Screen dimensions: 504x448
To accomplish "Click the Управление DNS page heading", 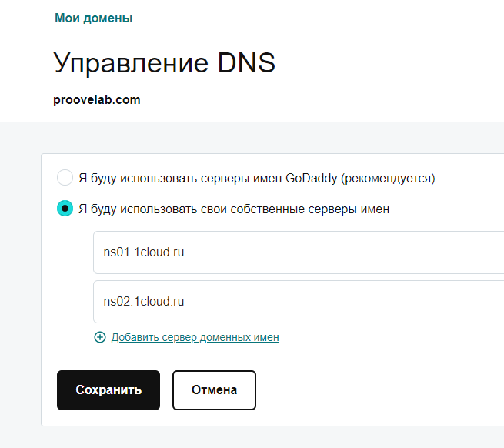I will coord(165,63).
